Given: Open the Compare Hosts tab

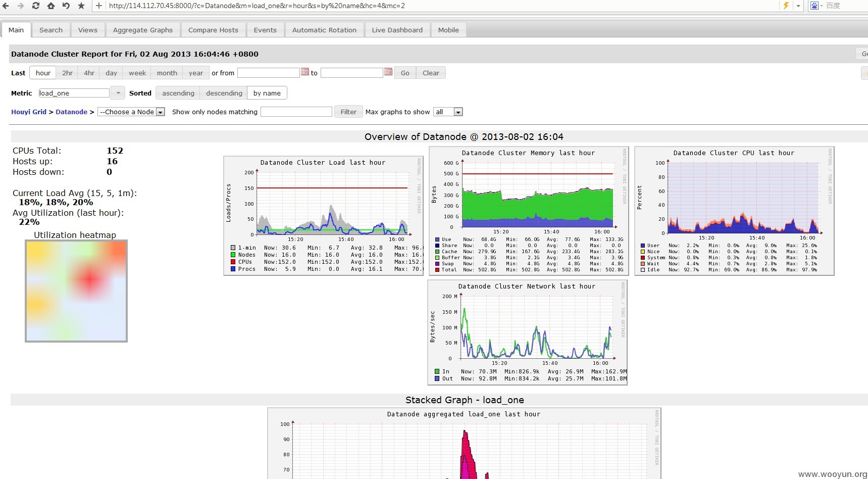Looking at the screenshot, I should 213,30.
